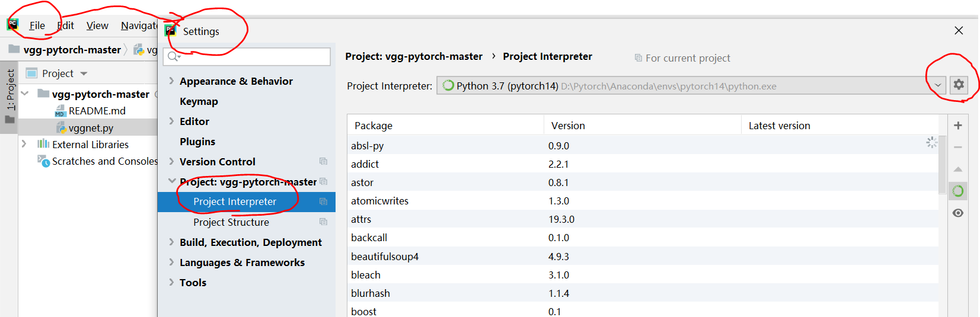The width and height of the screenshot is (980, 317).
Task: Click README.md markdown file icon
Action: point(60,111)
